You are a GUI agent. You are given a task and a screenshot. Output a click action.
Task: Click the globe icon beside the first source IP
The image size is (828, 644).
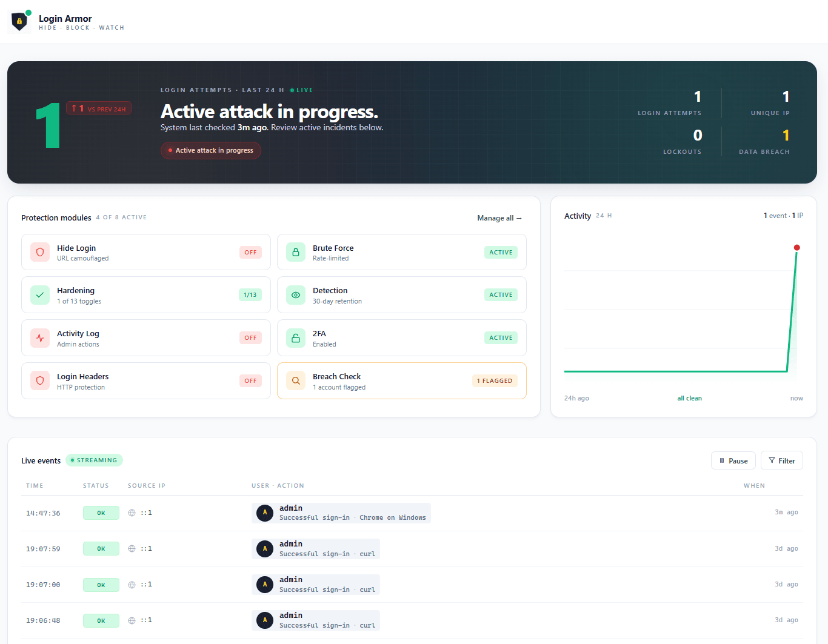tap(132, 512)
